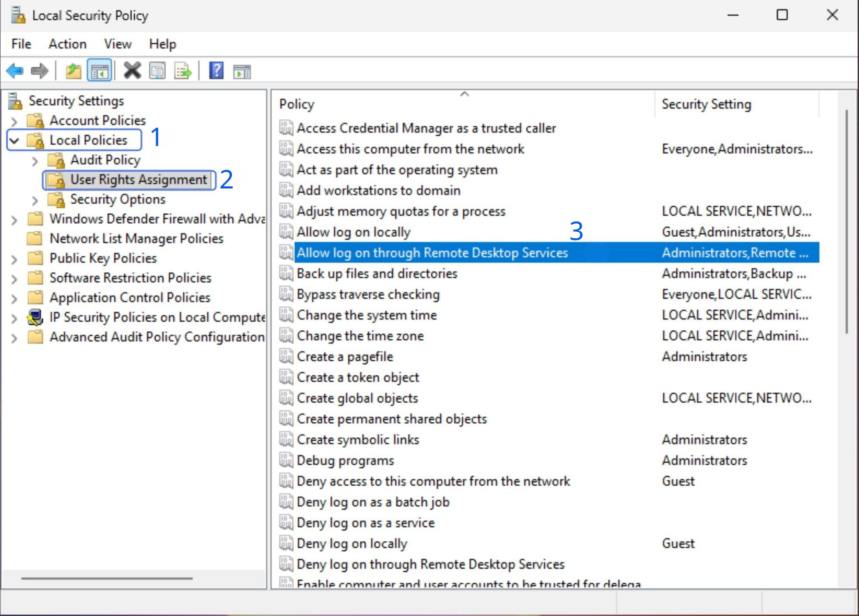The height and width of the screenshot is (616, 859).
Task: Toggle Show/Hide Action Pane toolbar icon
Action: point(242,70)
